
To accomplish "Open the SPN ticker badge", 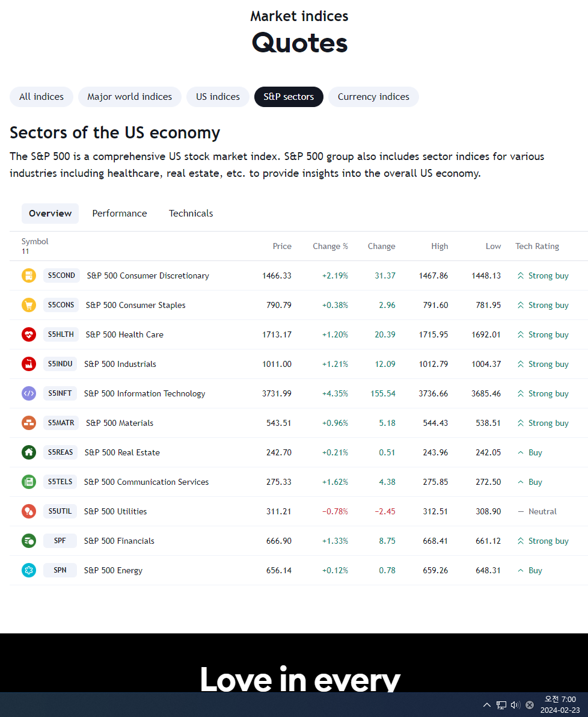I will point(60,570).
